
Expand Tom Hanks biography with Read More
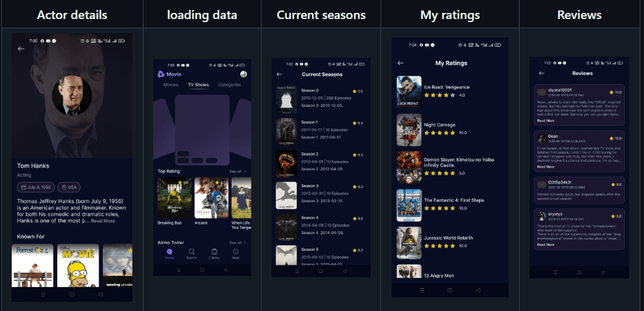coord(103,221)
